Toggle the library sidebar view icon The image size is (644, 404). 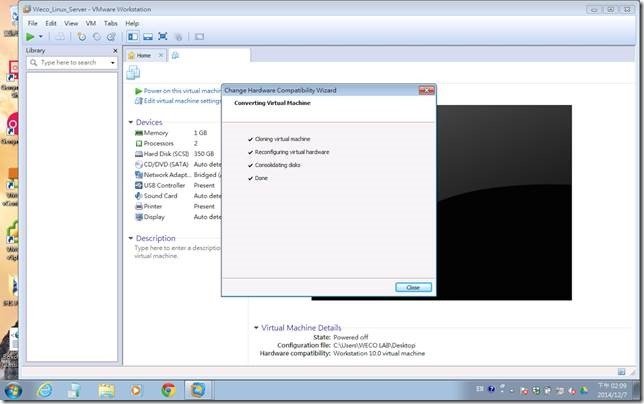133,37
